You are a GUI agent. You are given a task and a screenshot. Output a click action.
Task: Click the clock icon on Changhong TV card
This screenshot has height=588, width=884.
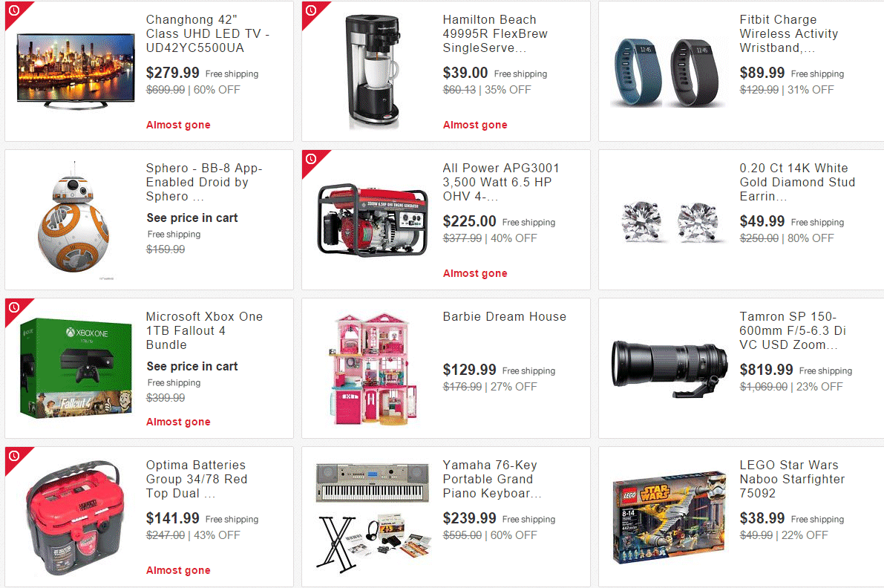tap(14, 10)
